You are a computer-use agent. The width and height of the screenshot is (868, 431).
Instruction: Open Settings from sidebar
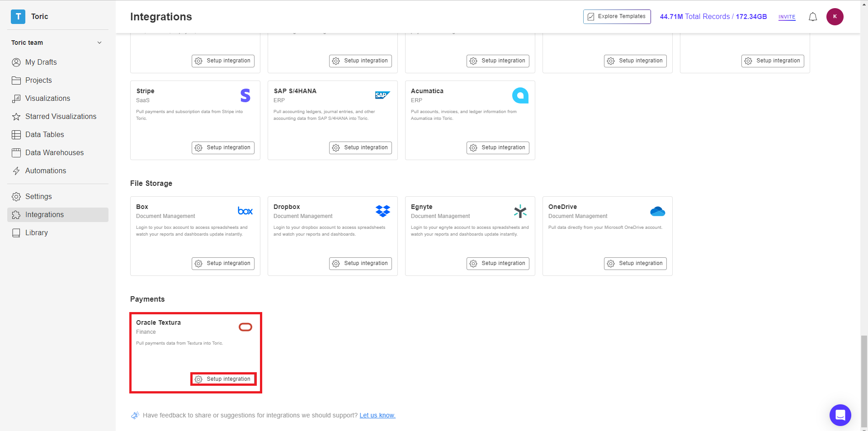pos(58,196)
